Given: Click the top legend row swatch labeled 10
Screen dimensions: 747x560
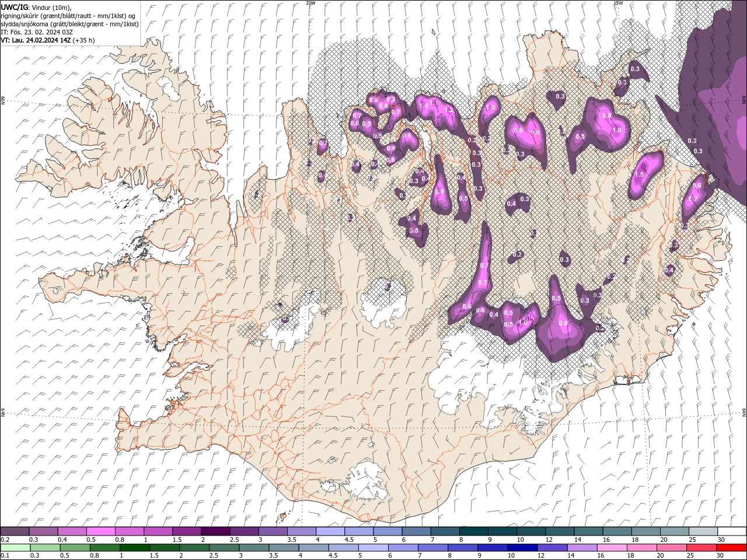Looking at the screenshot, I should (x=530, y=531).
